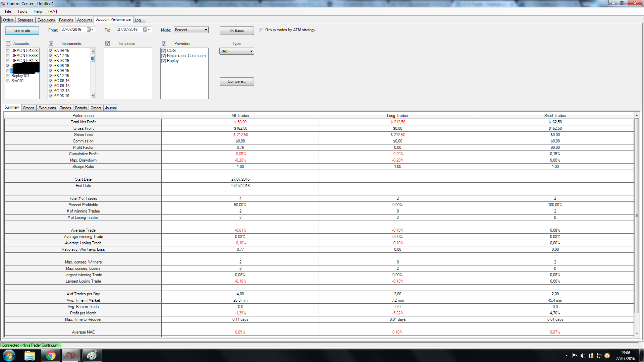Enable Group trades by ATM strategy
644x362 pixels.
262,30
